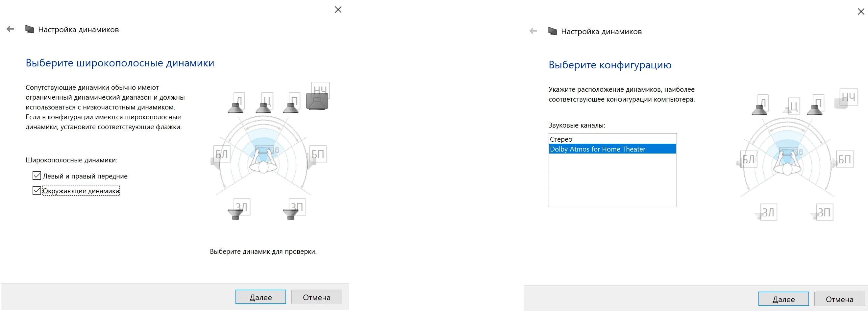
Task: Click the НЧ subwoofer in configuration window
Action: tap(846, 98)
